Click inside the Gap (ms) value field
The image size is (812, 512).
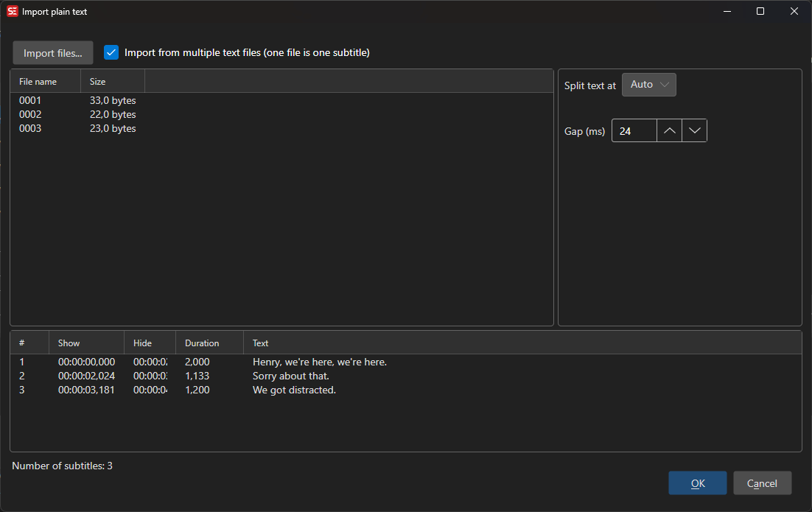tap(634, 130)
